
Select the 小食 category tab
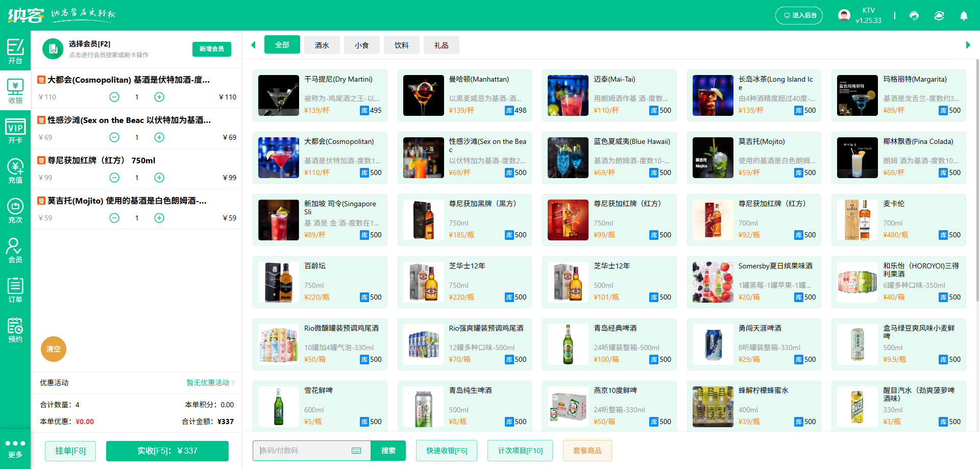[x=362, y=45]
